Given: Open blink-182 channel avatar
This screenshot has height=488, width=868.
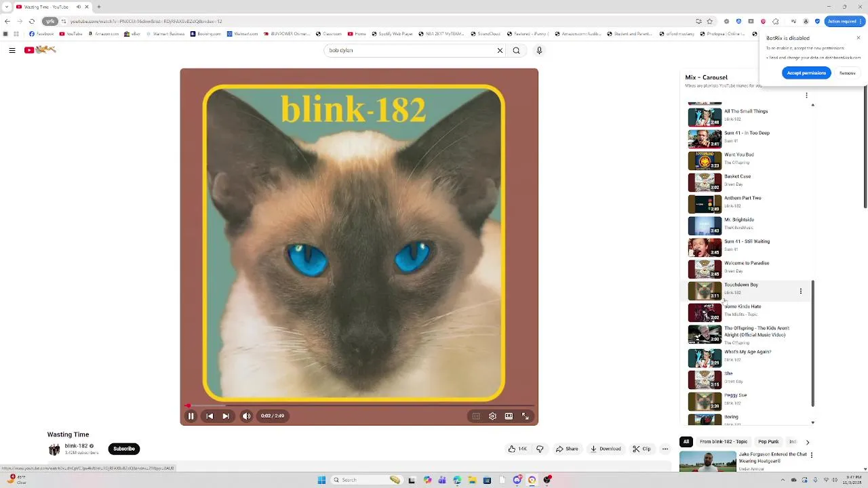Looking at the screenshot, I should (54, 449).
